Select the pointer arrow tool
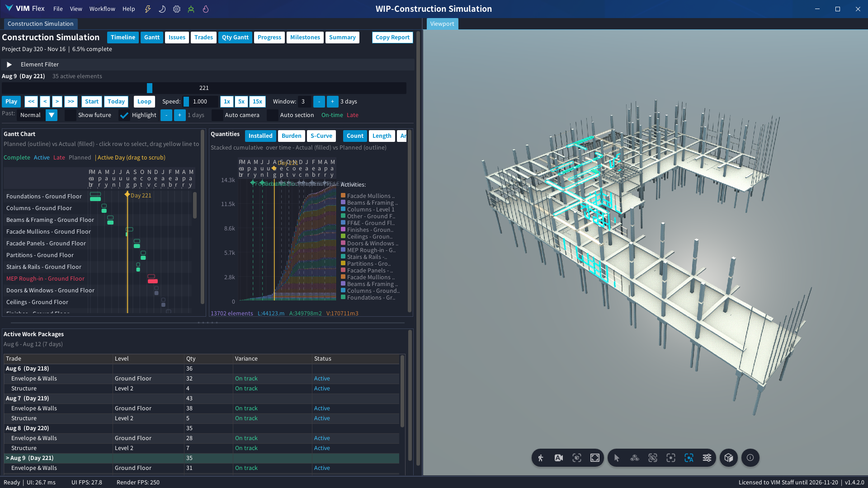The image size is (868, 488). point(617,458)
